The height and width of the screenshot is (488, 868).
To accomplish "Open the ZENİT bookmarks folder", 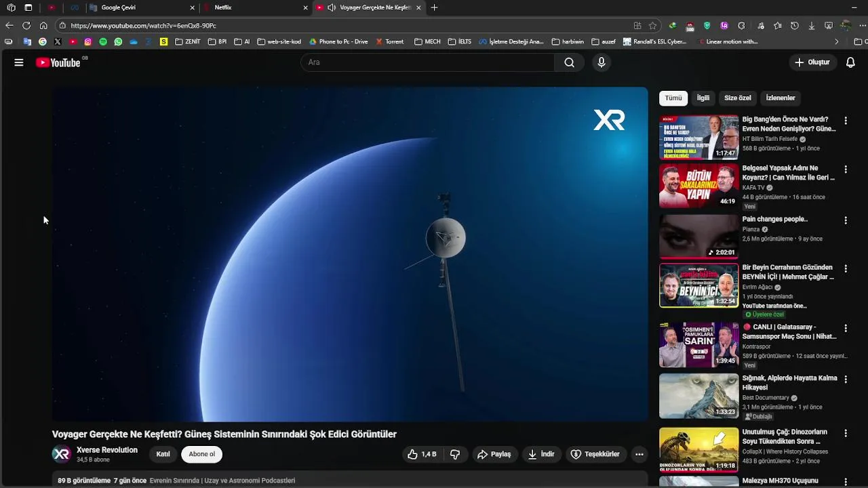I will 188,41.
